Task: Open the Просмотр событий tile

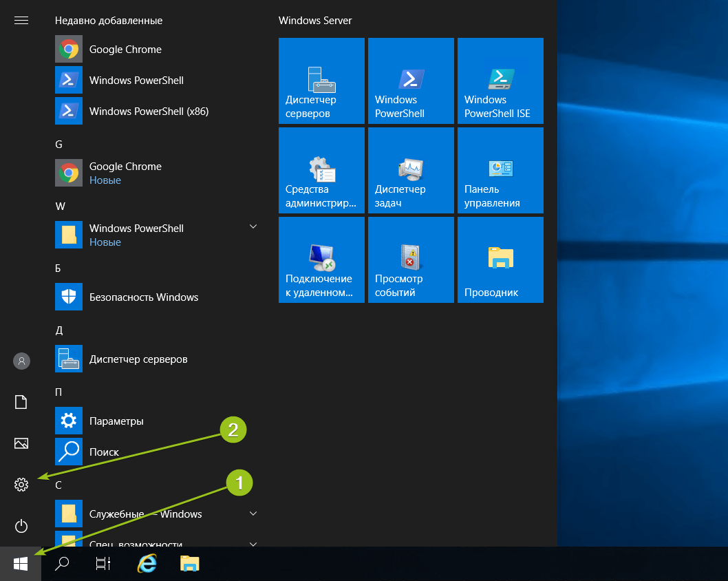Action: click(x=411, y=260)
